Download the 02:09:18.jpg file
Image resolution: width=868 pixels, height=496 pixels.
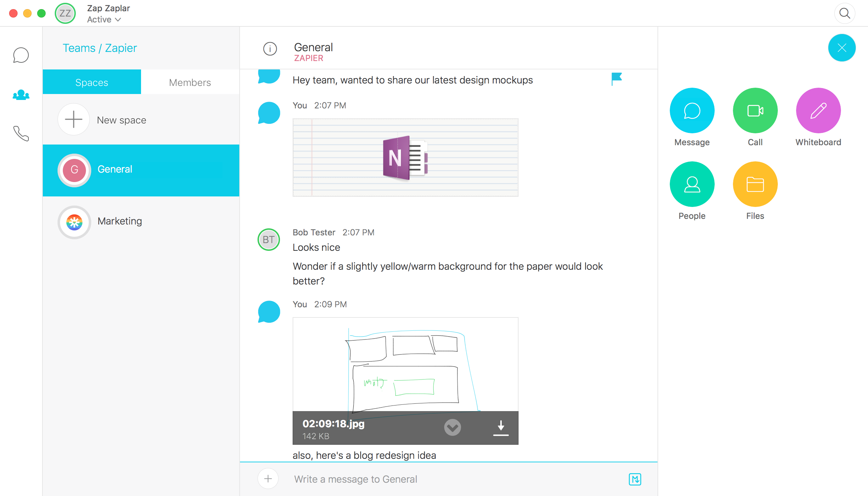click(x=500, y=428)
